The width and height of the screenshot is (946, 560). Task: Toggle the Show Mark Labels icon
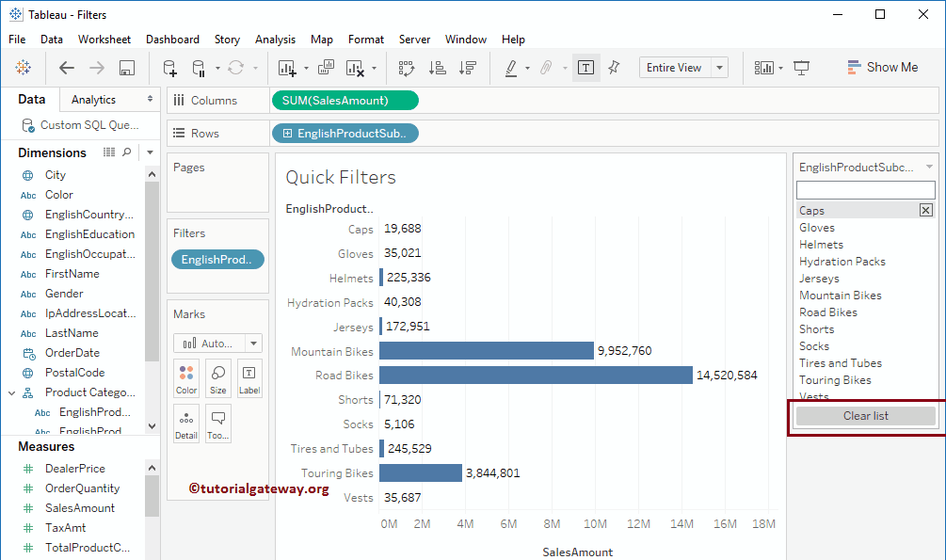click(x=585, y=68)
